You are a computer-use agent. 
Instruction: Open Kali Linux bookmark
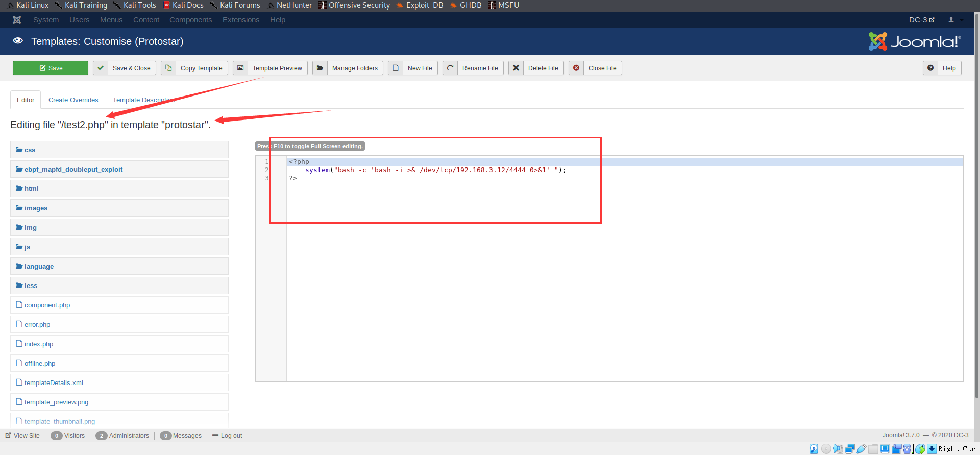28,5
